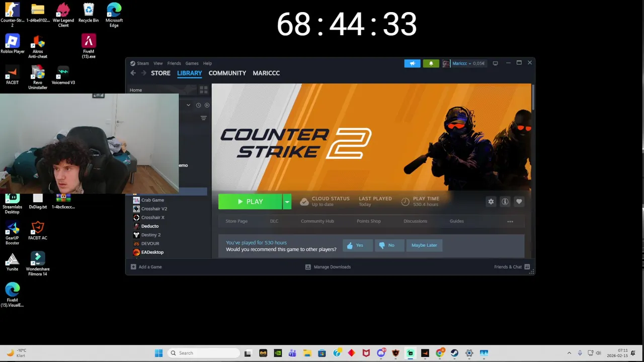
Task: Open Manage Downloads
Action: pos(328,267)
